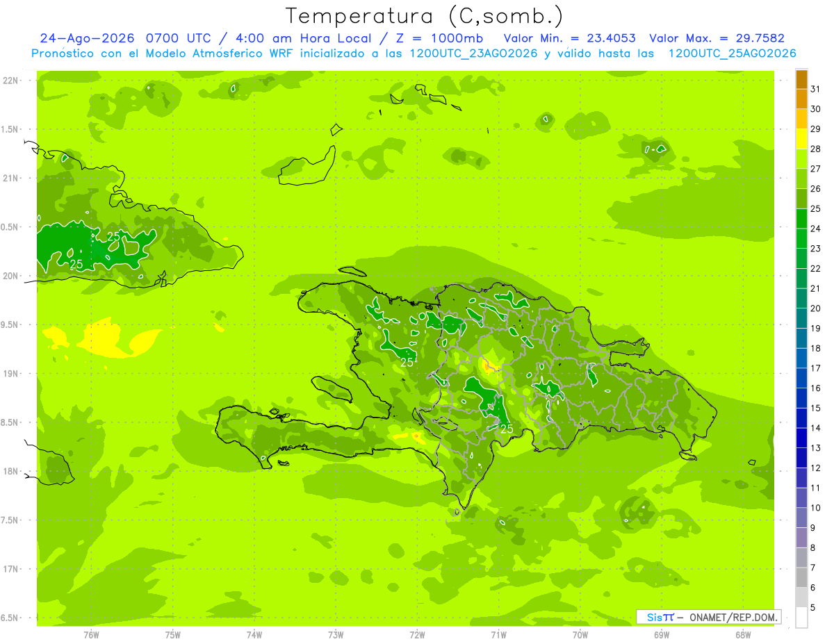Click colorbar label '12'
Viewport: 834px width, 644px height.
pos(816,468)
